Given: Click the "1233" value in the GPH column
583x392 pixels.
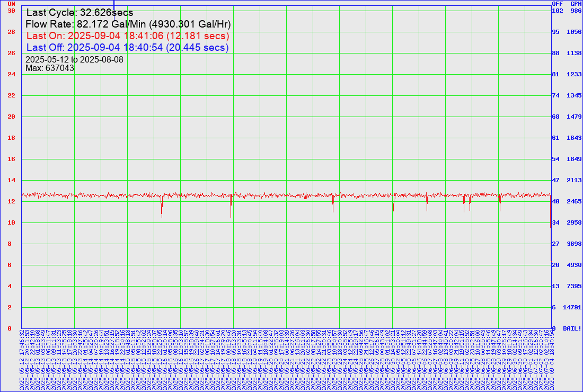Looking at the screenshot, I should point(574,74).
